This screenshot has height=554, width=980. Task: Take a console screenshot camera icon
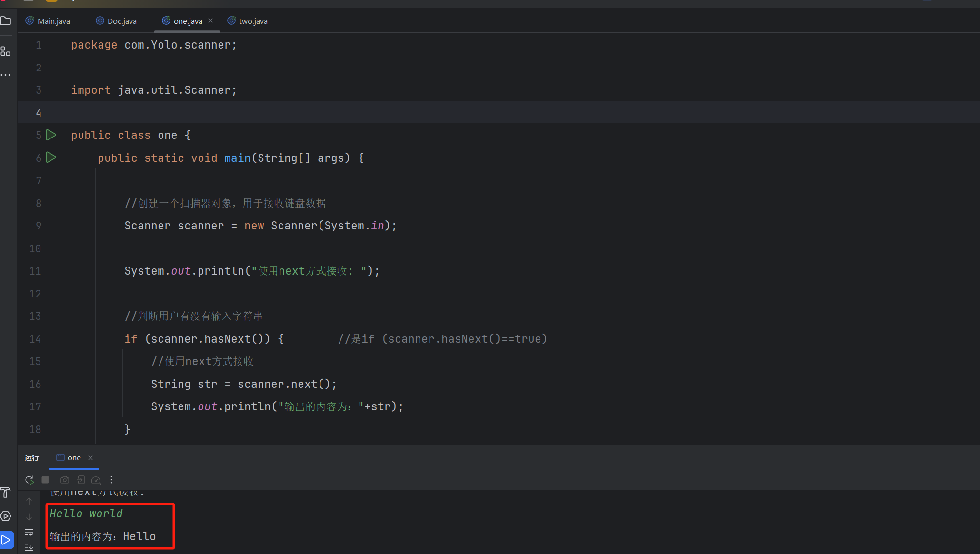65,480
